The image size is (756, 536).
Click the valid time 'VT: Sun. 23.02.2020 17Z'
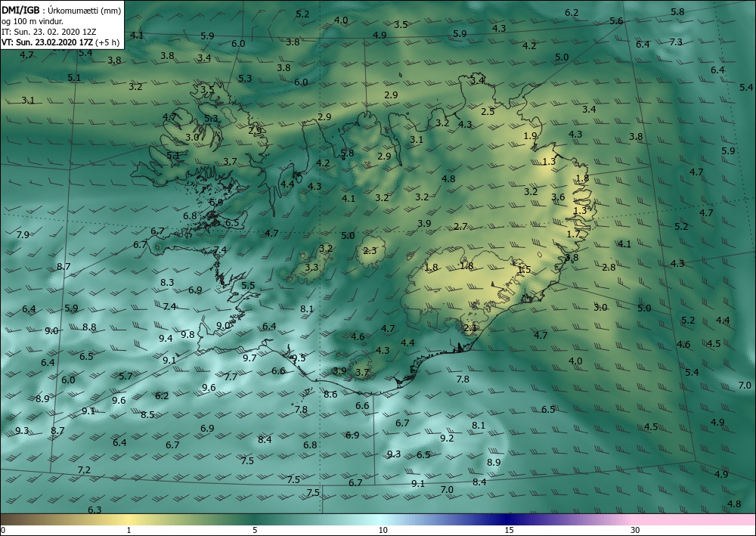[47, 42]
